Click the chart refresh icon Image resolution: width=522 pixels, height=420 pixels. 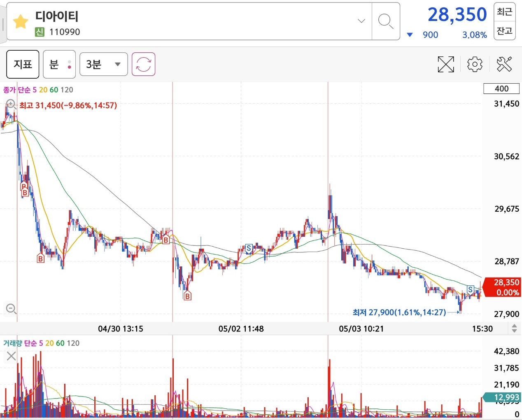143,64
